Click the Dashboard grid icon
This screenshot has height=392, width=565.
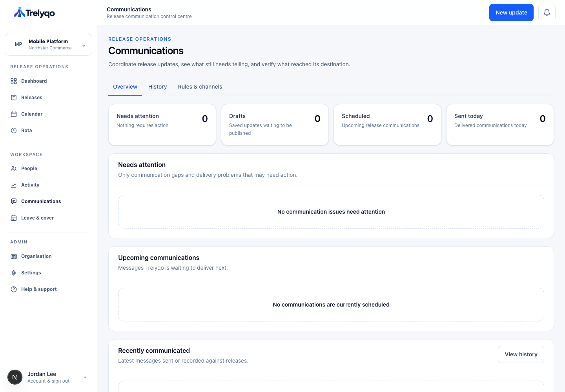(x=14, y=81)
